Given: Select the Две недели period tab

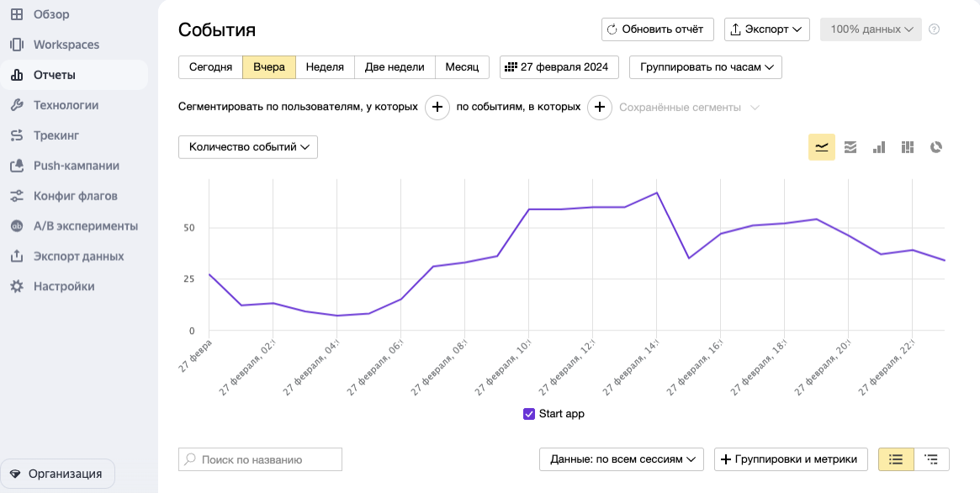Looking at the screenshot, I should pos(395,67).
